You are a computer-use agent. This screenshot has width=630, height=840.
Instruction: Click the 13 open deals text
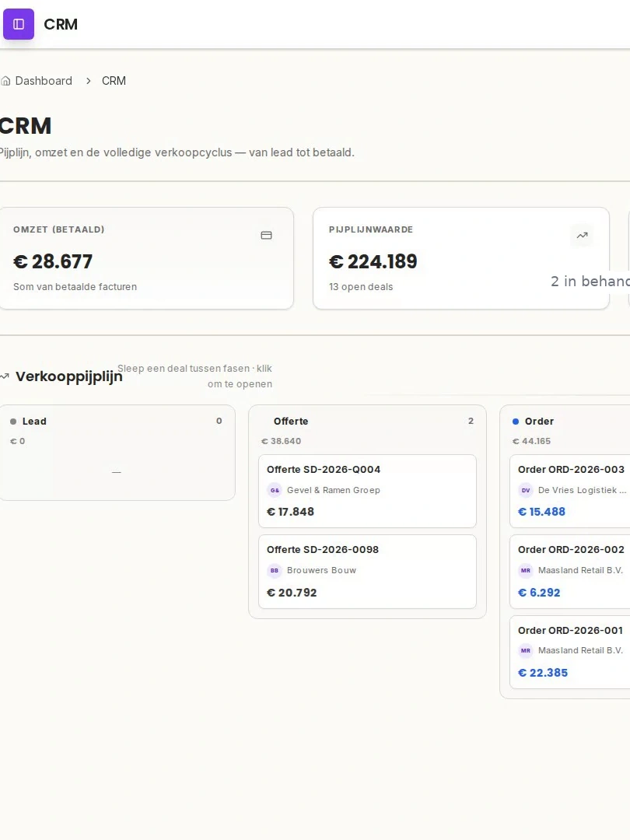(x=361, y=287)
